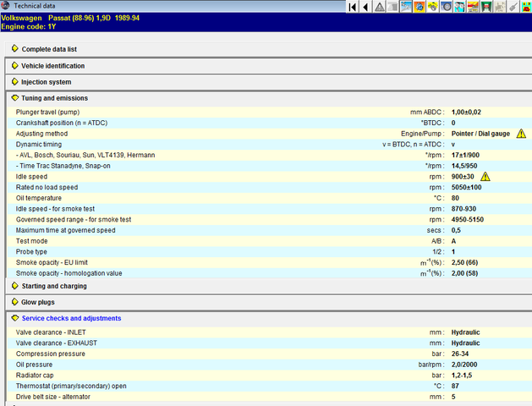
Task: Select the Plunger travel (pump) row
Action: tap(270, 112)
